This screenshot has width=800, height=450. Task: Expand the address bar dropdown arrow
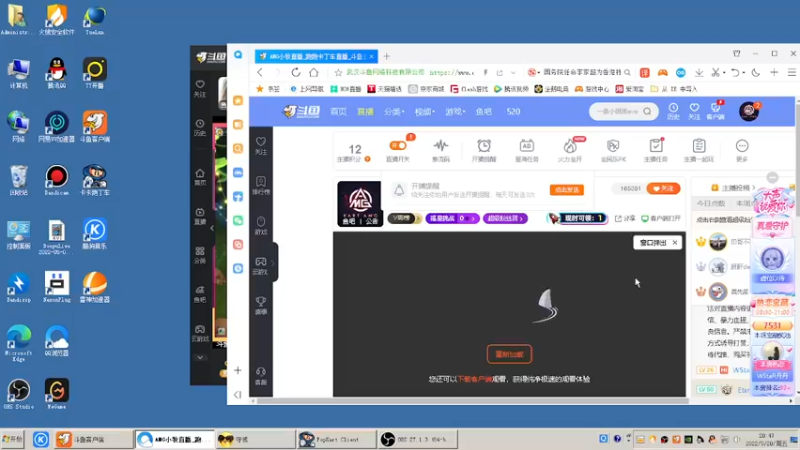click(x=513, y=72)
